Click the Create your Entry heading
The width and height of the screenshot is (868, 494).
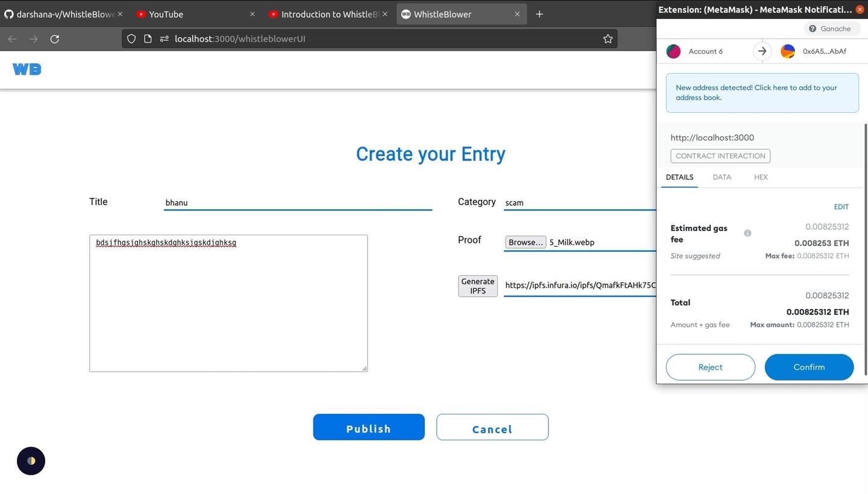pyautogui.click(x=430, y=154)
